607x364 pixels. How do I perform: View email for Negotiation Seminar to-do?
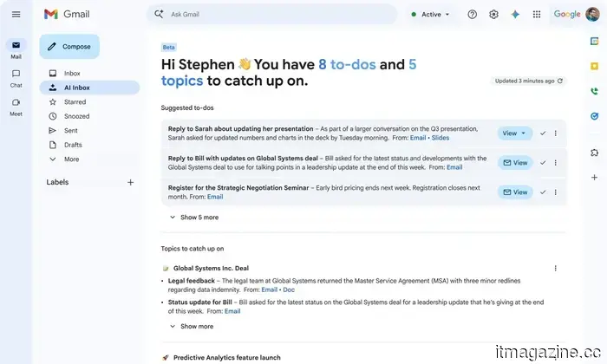tap(515, 192)
